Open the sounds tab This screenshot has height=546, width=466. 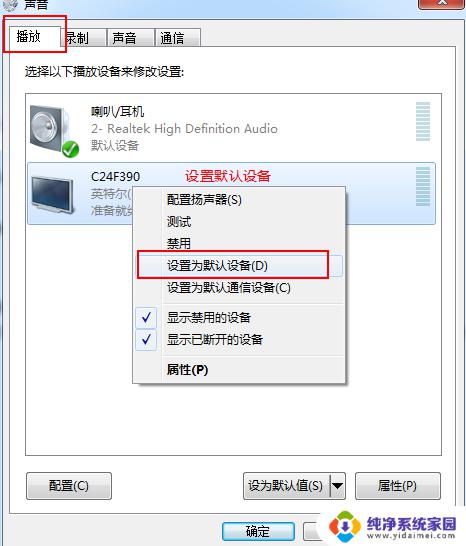131,38
